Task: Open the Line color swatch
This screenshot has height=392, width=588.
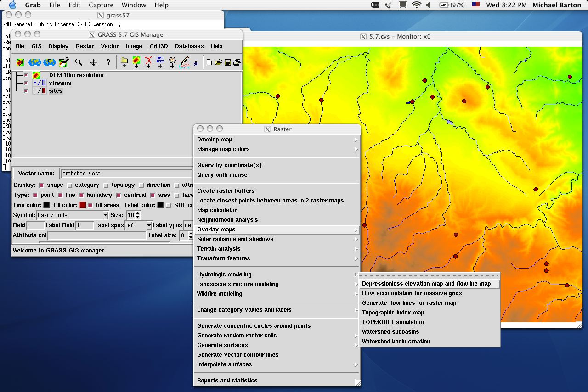Action: (46, 205)
